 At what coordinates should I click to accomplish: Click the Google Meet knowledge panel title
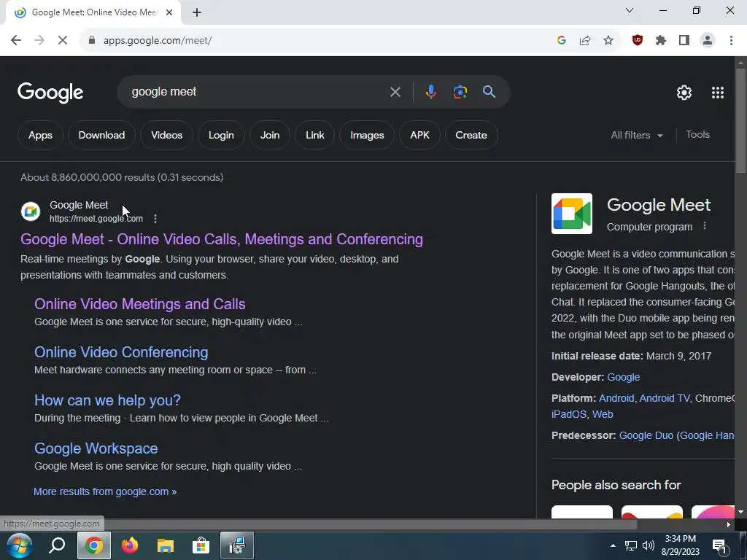click(x=659, y=205)
